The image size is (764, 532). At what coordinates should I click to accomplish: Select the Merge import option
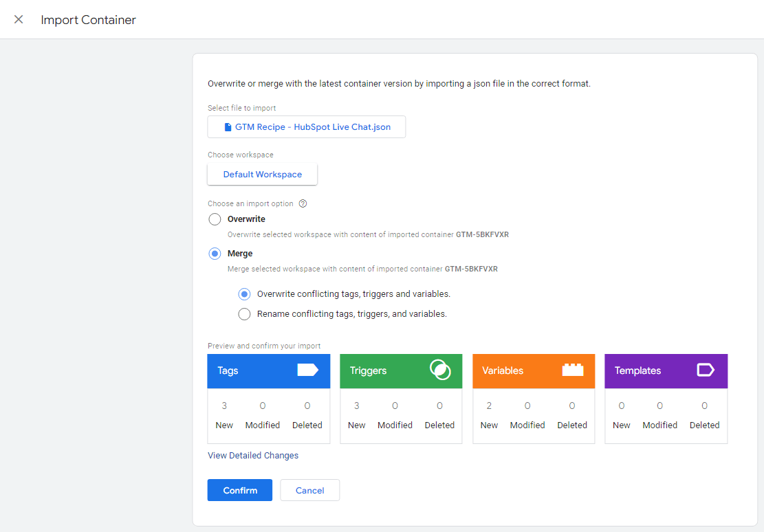[x=215, y=254]
